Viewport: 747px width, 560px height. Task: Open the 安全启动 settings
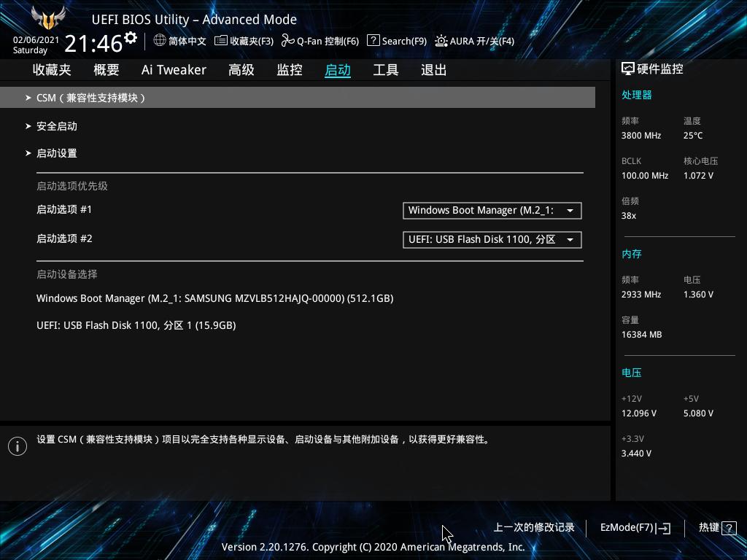56,125
